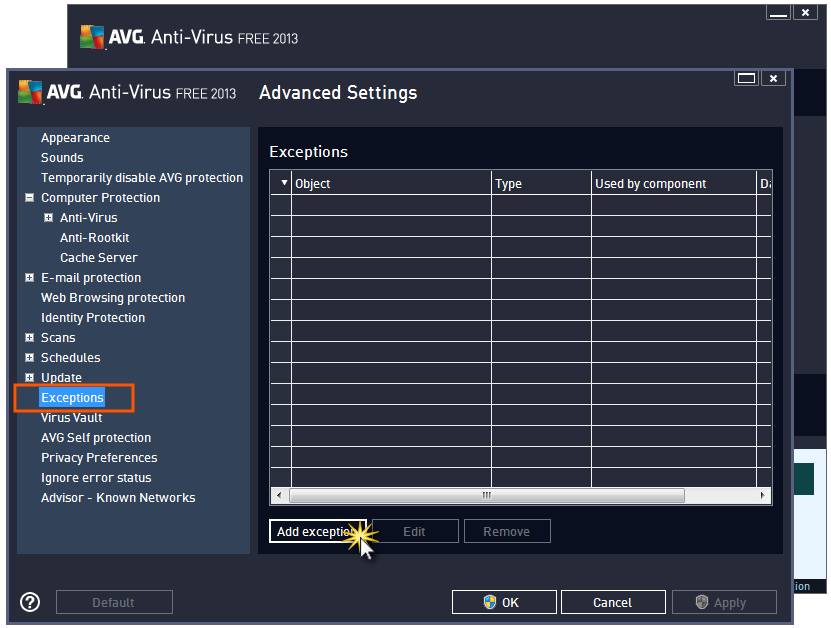
Task: Expand the E-mail protection node
Action: click(x=30, y=278)
